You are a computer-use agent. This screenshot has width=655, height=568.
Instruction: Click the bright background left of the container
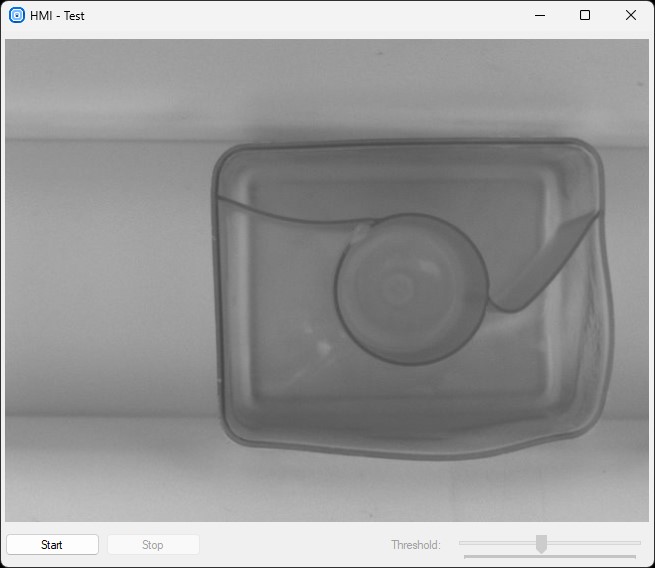[100, 280]
